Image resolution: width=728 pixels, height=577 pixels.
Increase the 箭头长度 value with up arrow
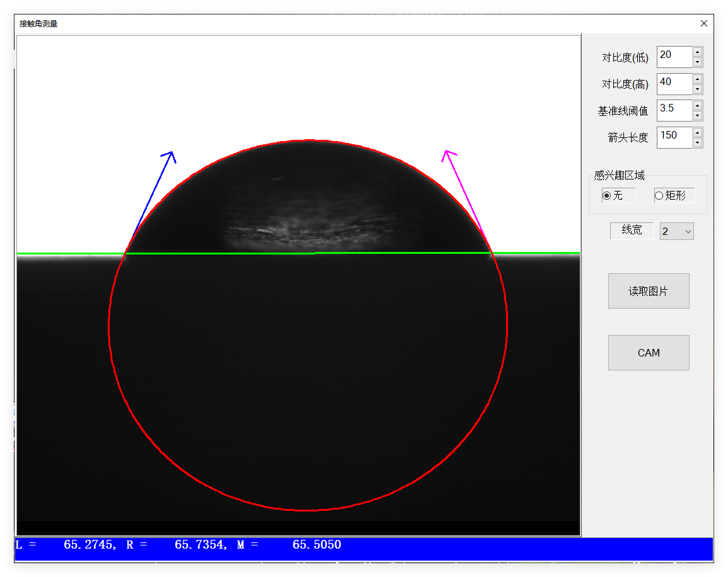696,133
